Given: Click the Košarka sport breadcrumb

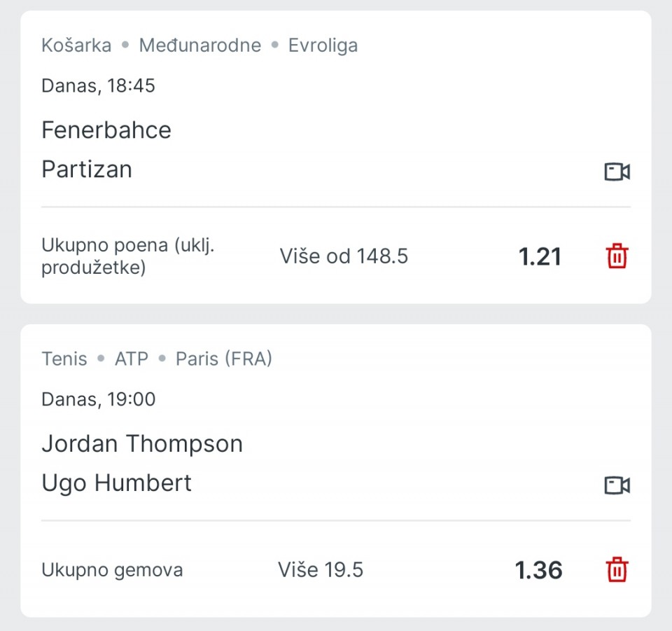Looking at the screenshot, I should click(76, 46).
